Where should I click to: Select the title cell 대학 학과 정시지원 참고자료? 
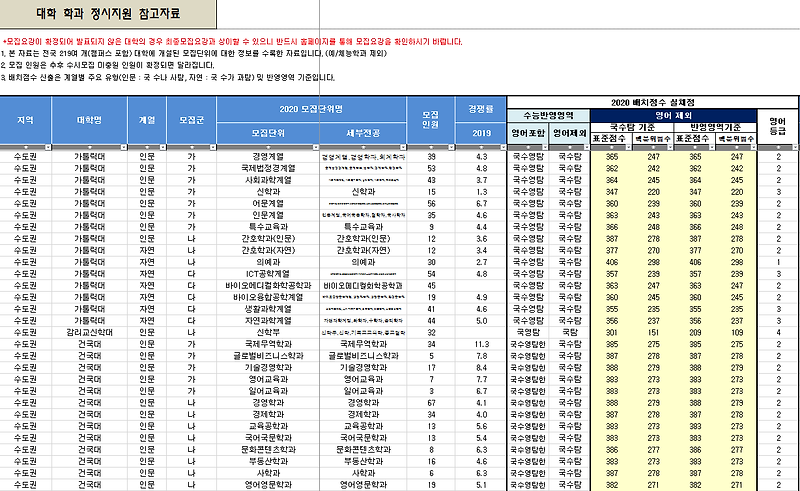point(108,14)
